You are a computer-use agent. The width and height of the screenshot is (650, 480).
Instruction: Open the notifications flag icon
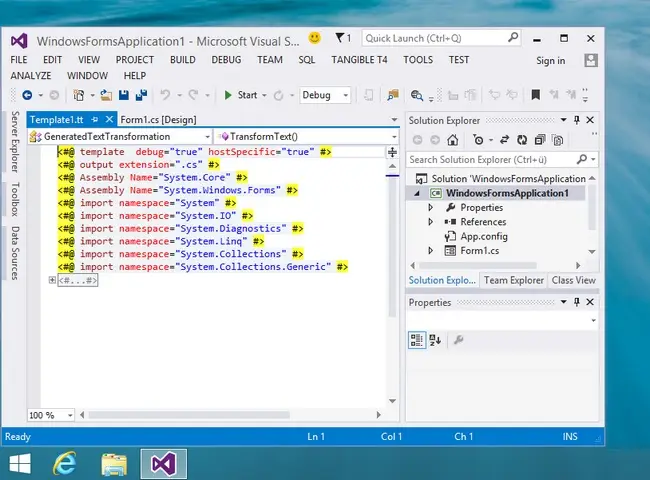click(x=342, y=38)
